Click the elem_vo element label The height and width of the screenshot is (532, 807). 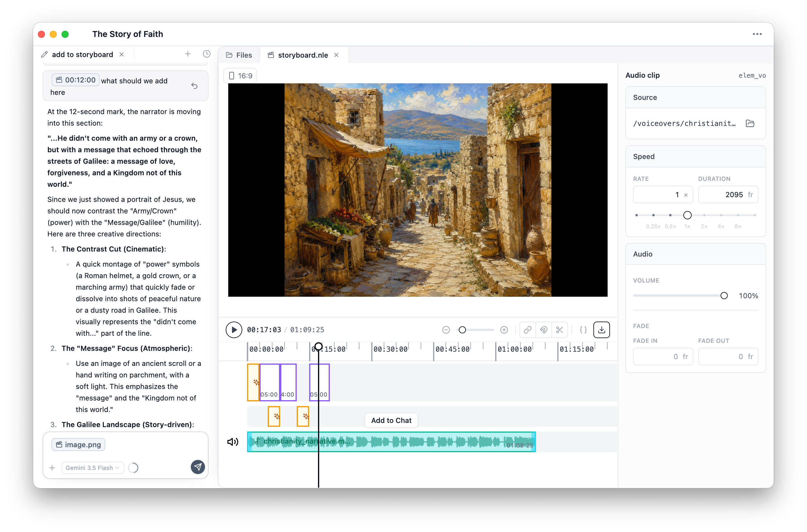pos(752,76)
